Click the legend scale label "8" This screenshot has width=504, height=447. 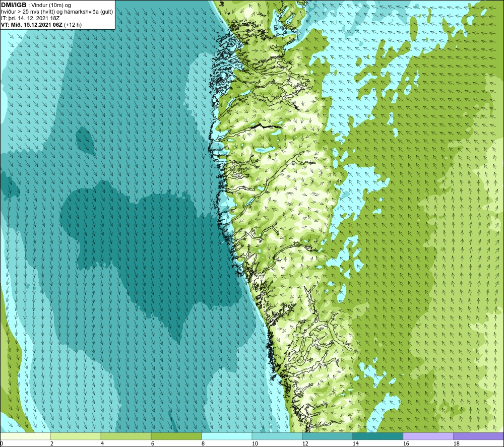(x=203, y=443)
